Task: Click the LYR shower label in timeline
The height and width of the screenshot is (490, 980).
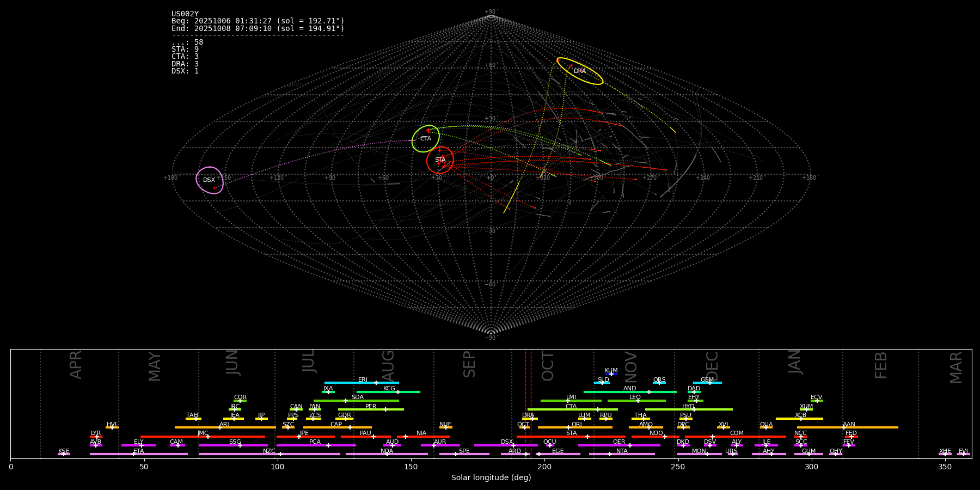Action: (x=96, y=433)
